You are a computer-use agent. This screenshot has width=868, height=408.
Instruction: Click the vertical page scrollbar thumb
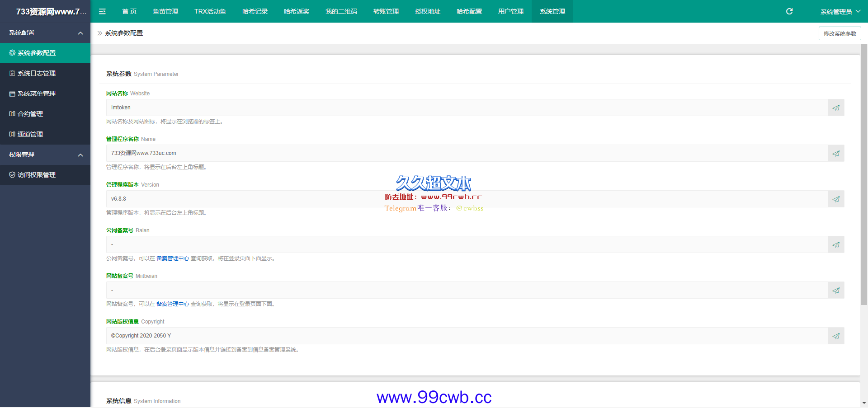864,174
